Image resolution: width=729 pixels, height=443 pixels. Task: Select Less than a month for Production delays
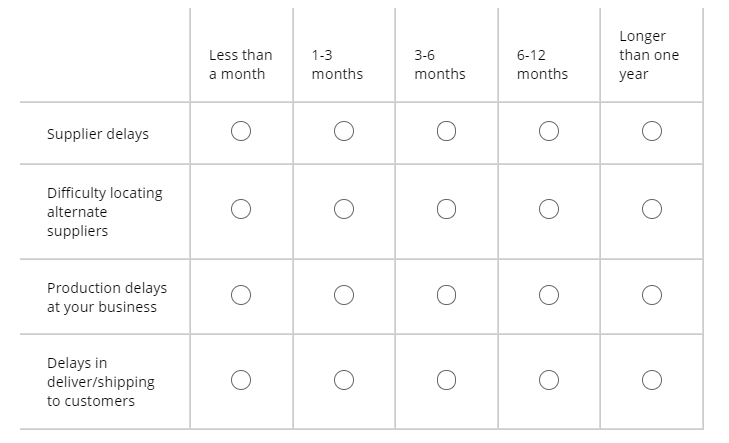241,295
